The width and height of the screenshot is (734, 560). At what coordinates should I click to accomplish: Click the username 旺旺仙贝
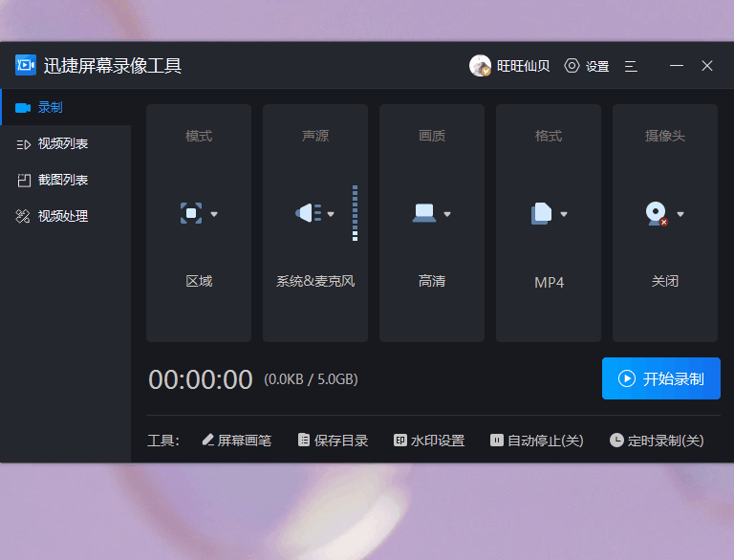524,66
